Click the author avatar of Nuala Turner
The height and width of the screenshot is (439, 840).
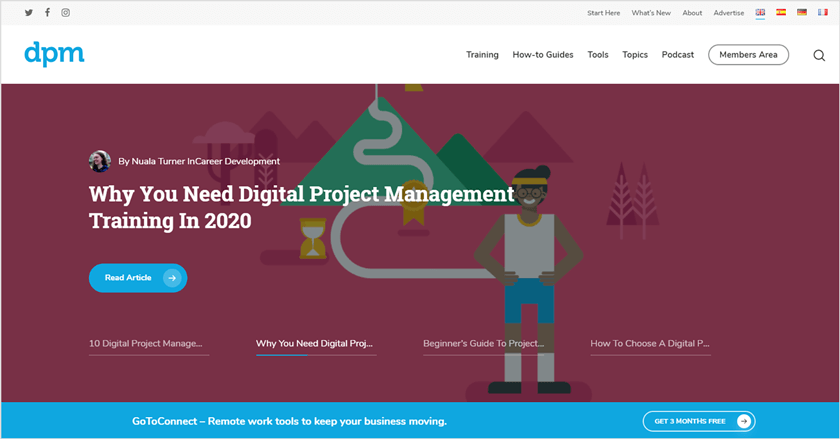100,161
